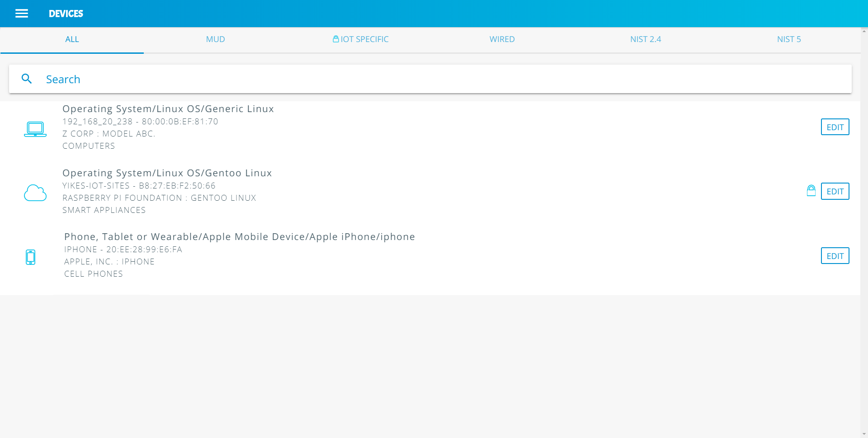Select '192_168_20_238 - 80:00:0B:EF:81:70' text
The width and height of the screenshot is (868, 438).
tap(140, 122)
